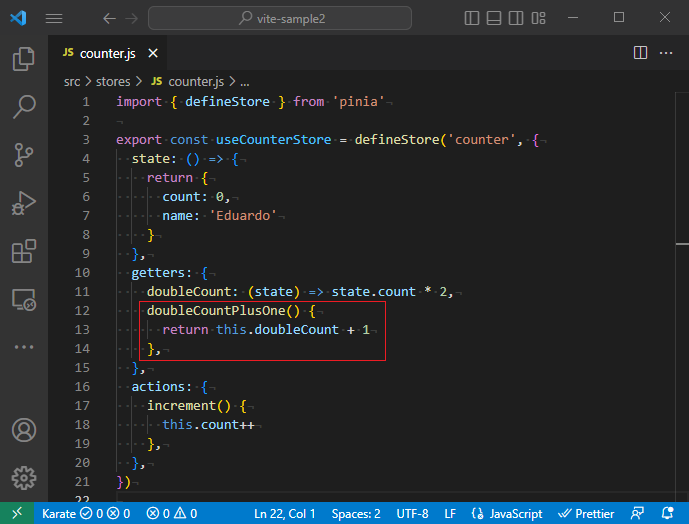Screen dimensions: 689x524
Task: Click Ln 22, Col 1 to go to line
Action: tap(285, 513)
